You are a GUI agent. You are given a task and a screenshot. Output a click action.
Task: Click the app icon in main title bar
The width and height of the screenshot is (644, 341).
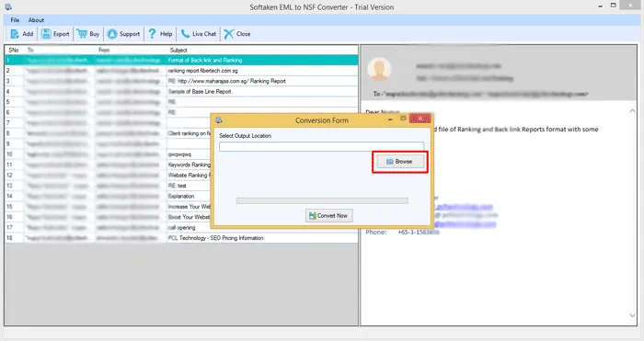tap(8, 7)
